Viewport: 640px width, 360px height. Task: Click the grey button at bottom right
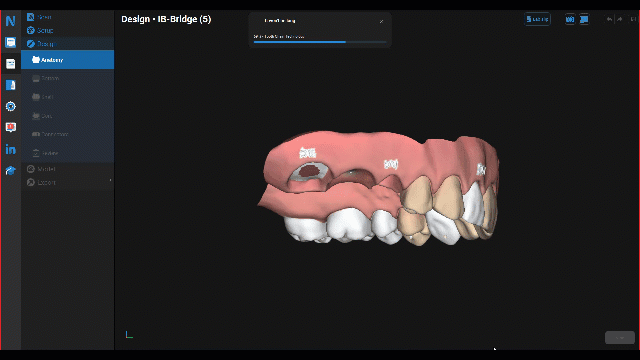pos(620,338)
